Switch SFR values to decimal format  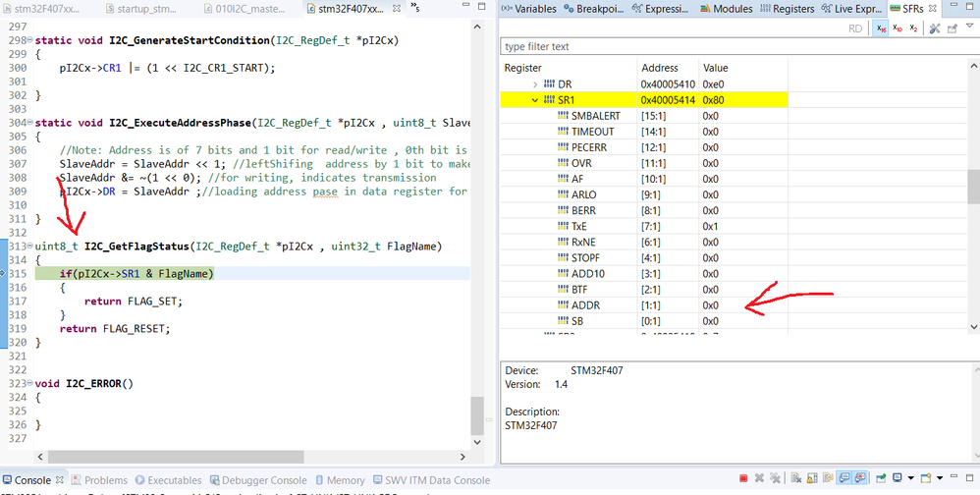[x=898, y=28]
